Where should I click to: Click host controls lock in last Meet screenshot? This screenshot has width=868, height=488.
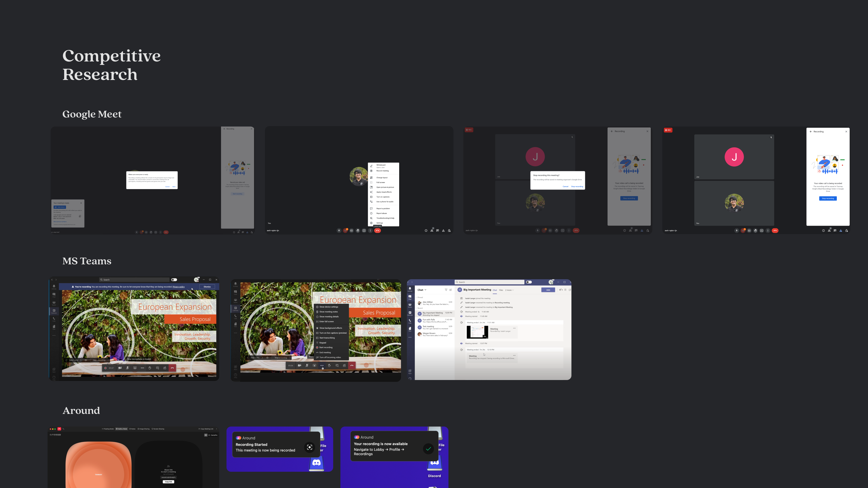(847, 231)
